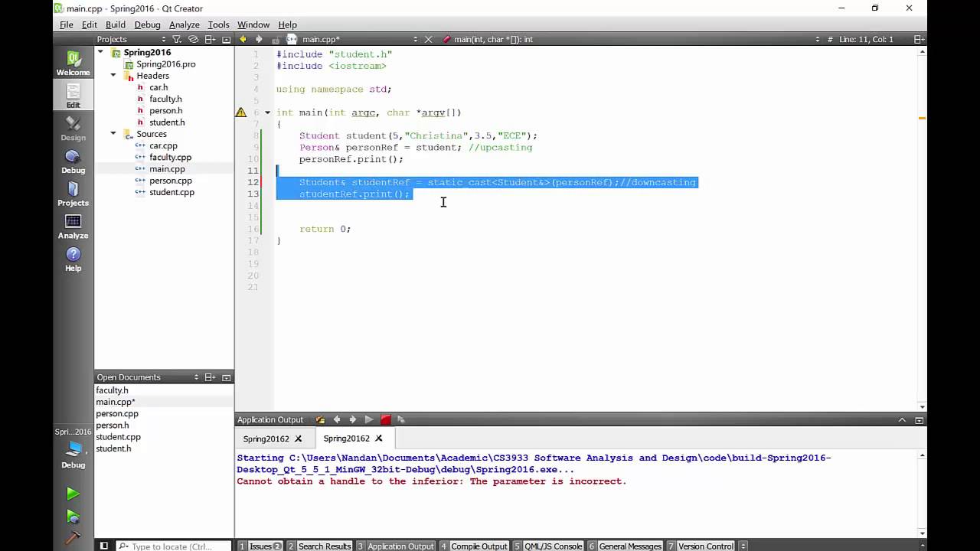Click the editor vertical scrollbar
The image size is (980, 551).
click(x=922, y=228)
